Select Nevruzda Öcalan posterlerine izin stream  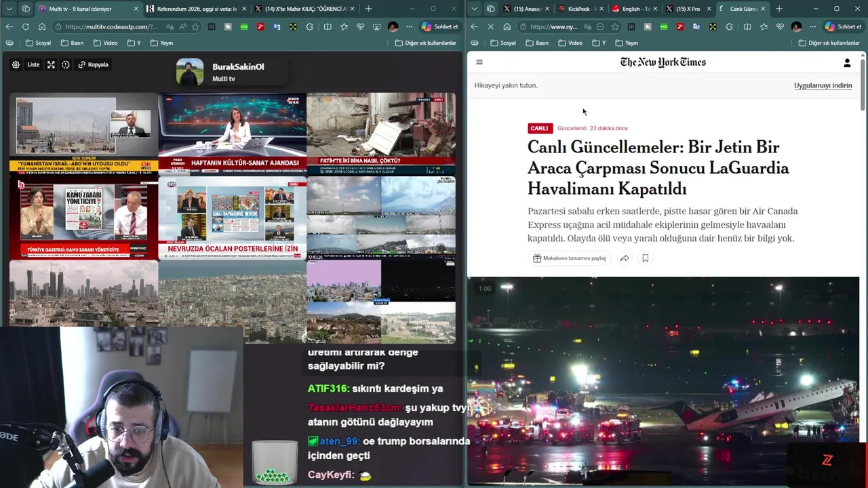point(232,218)
